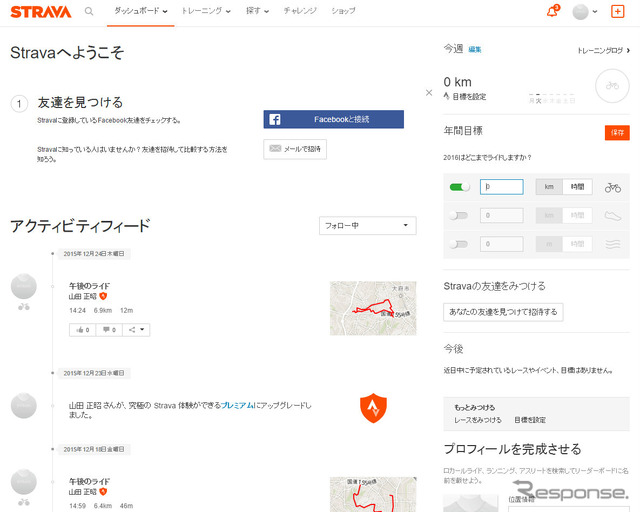The image size is (640, 512).
Task: Select m unit for swimming goal
Action: [549, 244]
